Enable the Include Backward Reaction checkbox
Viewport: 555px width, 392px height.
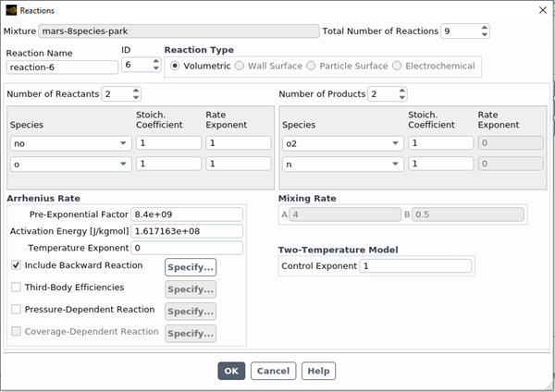[16, 265]
